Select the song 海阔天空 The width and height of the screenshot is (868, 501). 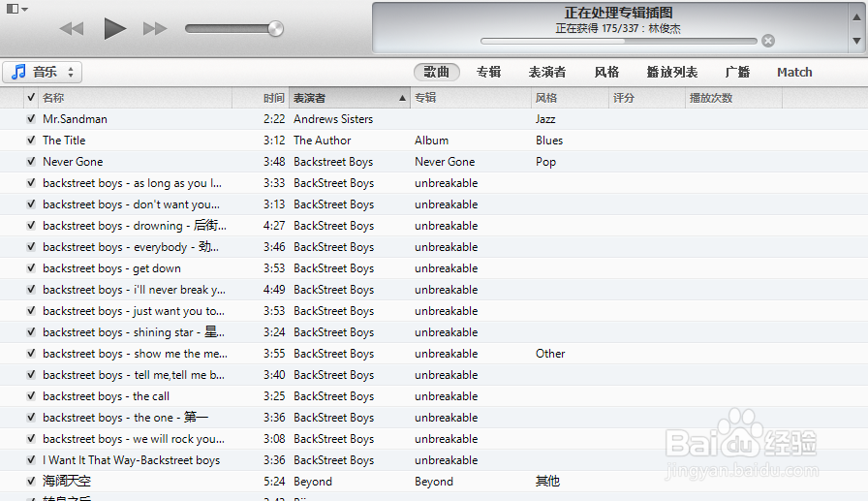tap(67, 482)
